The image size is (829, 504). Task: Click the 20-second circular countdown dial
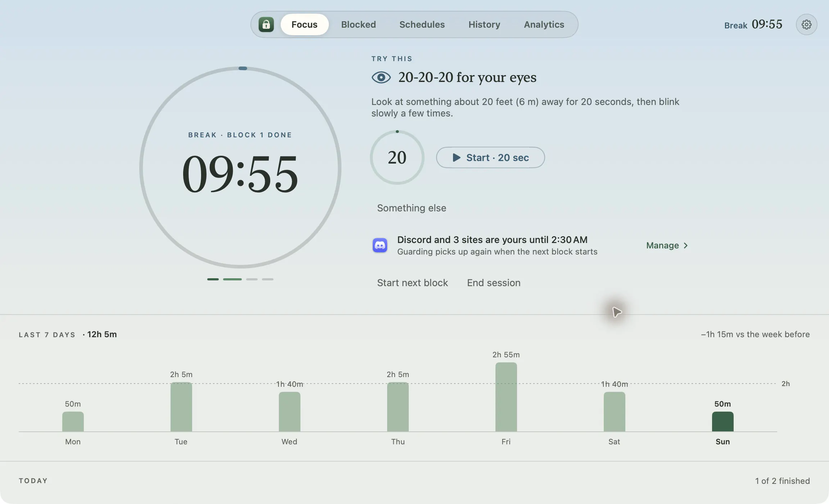click(x=397, y=157)
